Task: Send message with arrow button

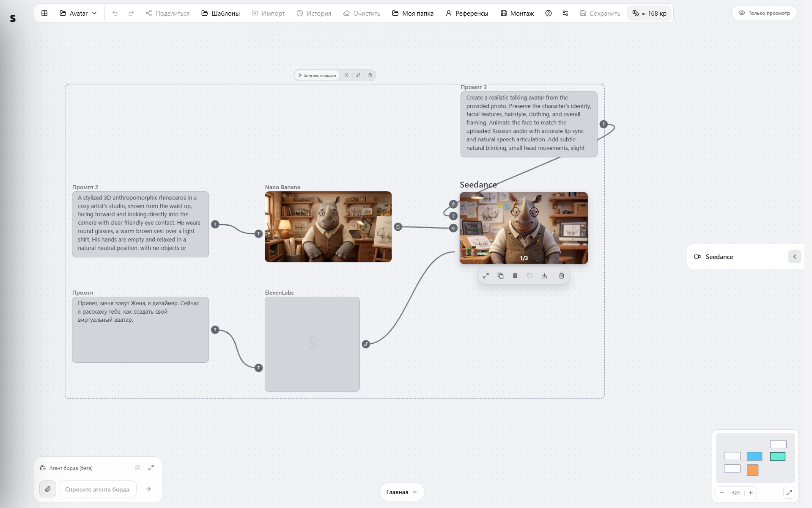Action: point(148,489)
